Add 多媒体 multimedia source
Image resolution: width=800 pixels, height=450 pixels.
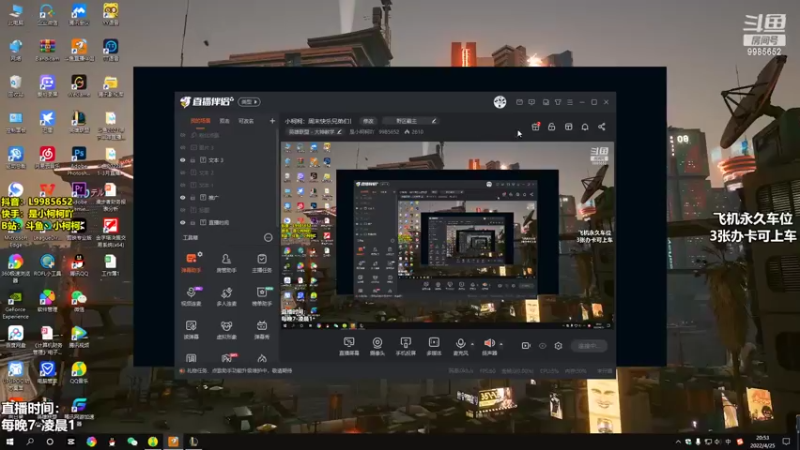click(x=434, y=346)
